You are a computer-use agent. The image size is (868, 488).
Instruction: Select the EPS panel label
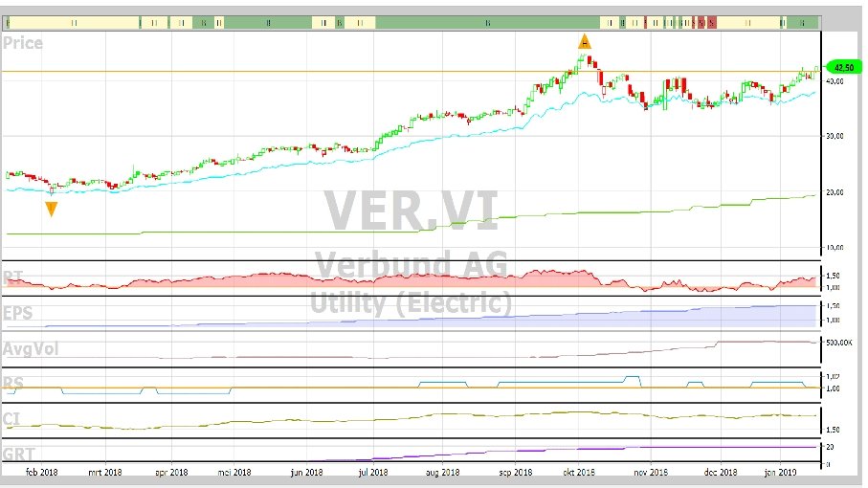pyautogui.click(x=18, y=313)
